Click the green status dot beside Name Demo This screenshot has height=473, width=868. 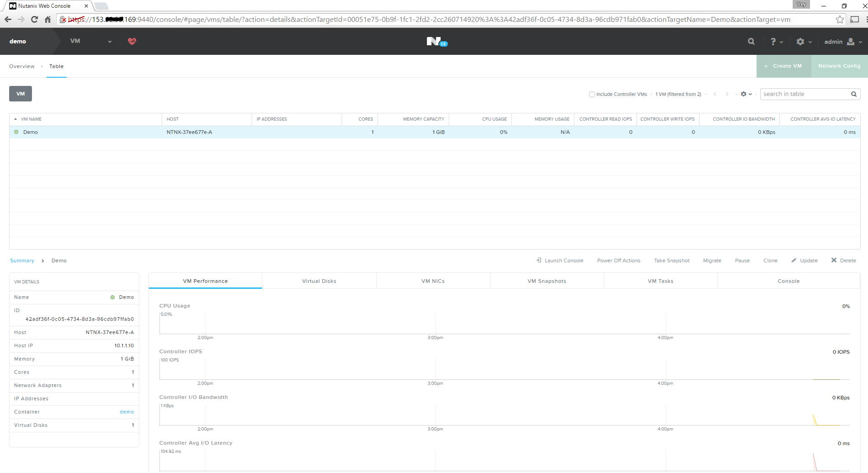click(112, 297)
